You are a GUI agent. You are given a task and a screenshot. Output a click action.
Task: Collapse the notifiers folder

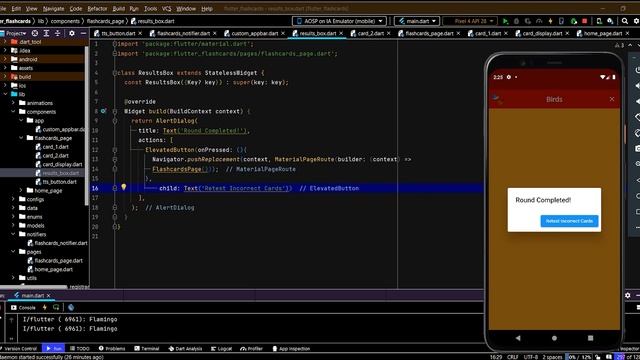(13, 234)
